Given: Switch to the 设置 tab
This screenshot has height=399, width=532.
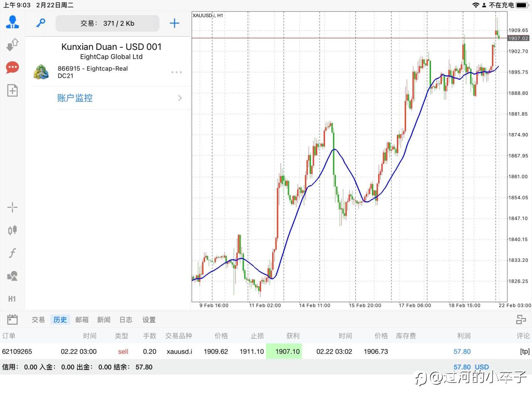Looking at the screenshot, I should pyautogui.click(x=149, y=320).
